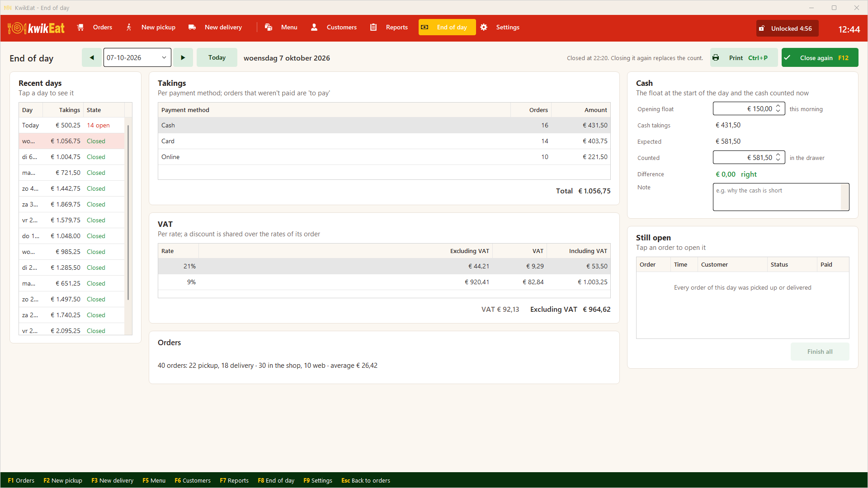Select the 9% VAT rate row
868x488 pixels.
point(384,282)
